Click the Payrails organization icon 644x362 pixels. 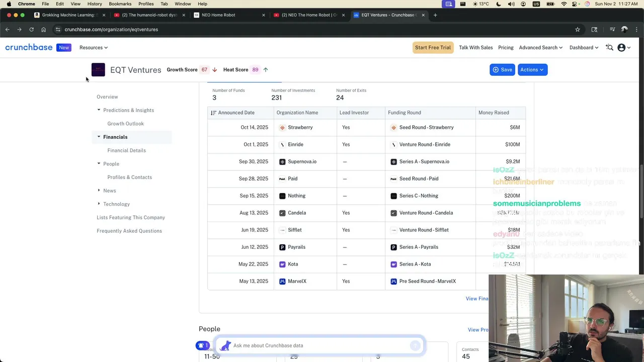pos(282,247)
